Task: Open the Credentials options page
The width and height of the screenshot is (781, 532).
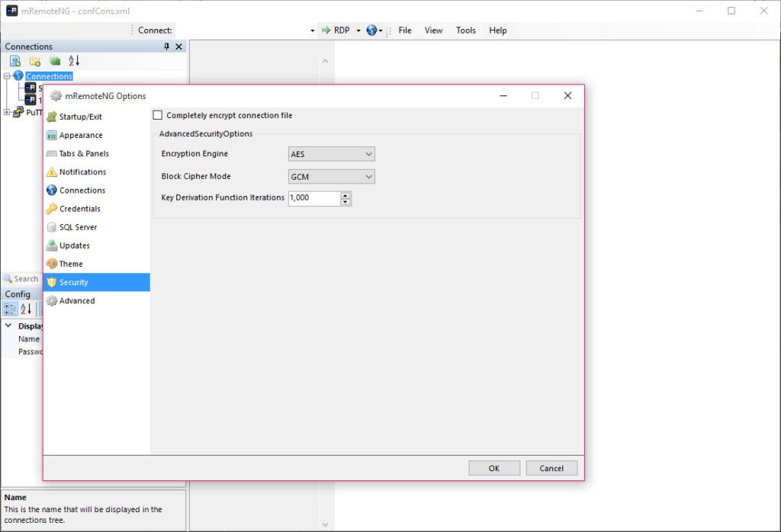Action: [97, 209]
